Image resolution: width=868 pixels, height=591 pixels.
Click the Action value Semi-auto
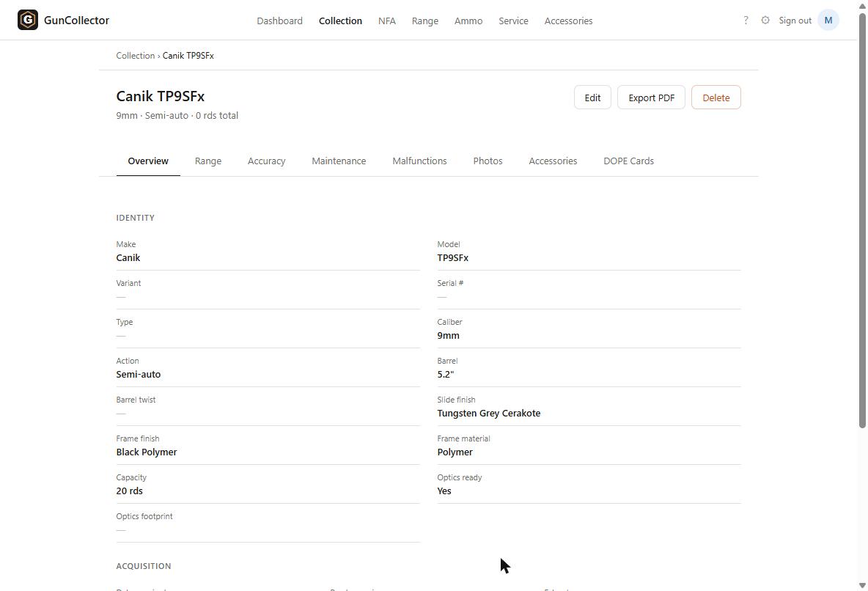(x=139, y=374)
